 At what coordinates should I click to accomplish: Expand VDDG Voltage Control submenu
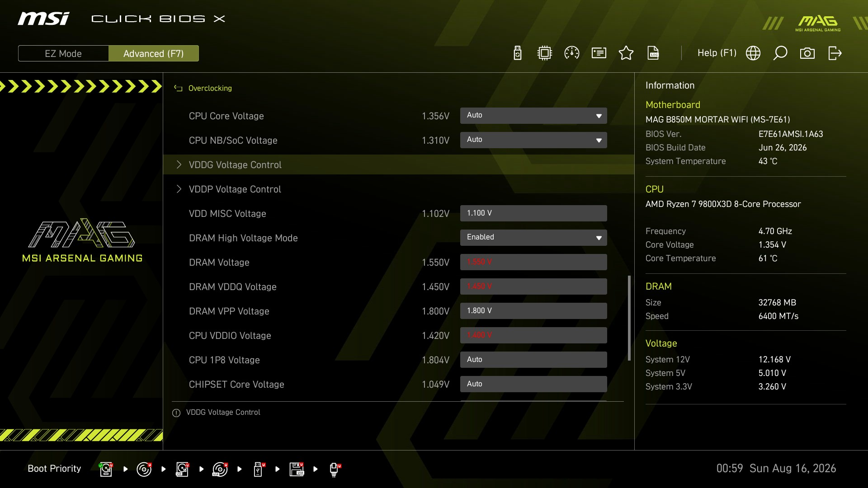click(398, 164)
